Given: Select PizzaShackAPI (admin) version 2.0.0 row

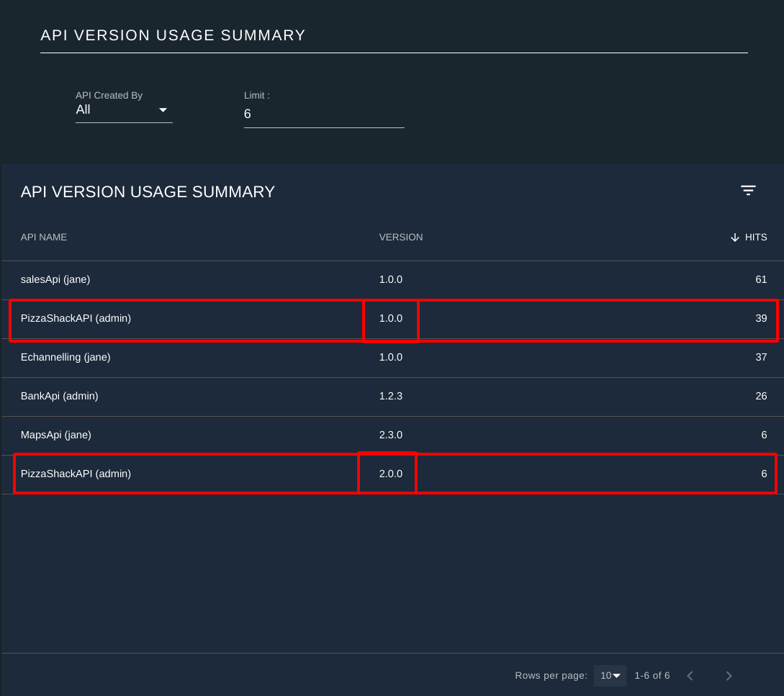Looking at the screenshot, I should click(392, 474).
